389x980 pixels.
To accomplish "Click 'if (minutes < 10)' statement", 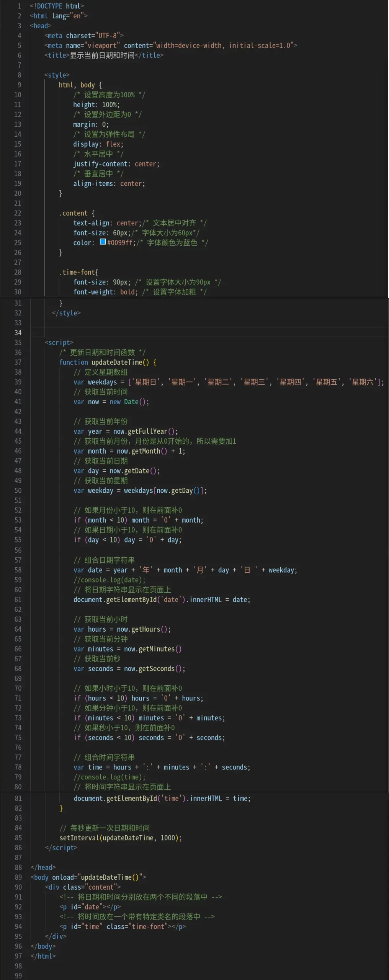I will [x=149, y=718].
